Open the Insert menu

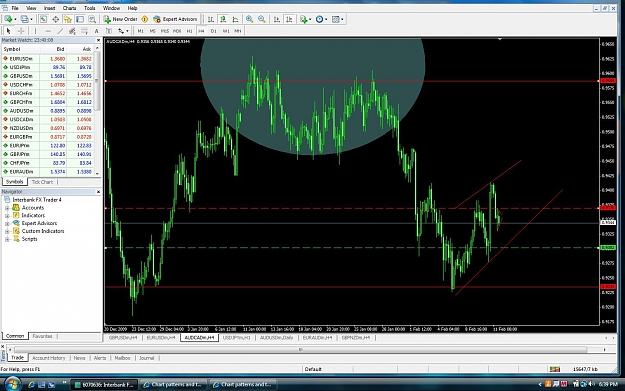pos(49,8)
